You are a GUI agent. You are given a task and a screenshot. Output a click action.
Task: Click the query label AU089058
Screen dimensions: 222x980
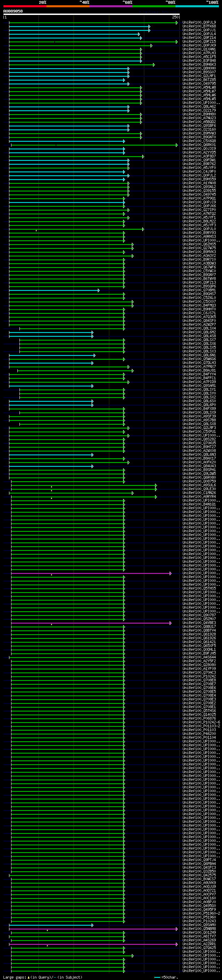[13, 11]
